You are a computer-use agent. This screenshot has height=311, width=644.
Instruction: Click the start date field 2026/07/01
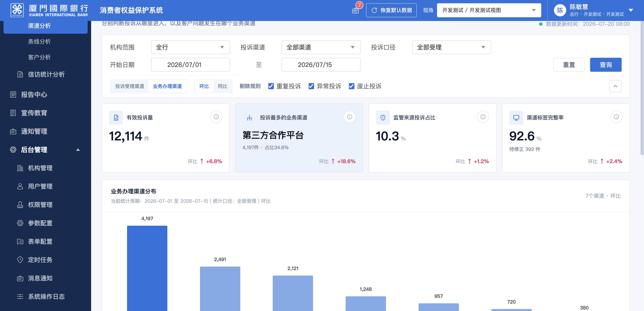(x=190, y=65)
